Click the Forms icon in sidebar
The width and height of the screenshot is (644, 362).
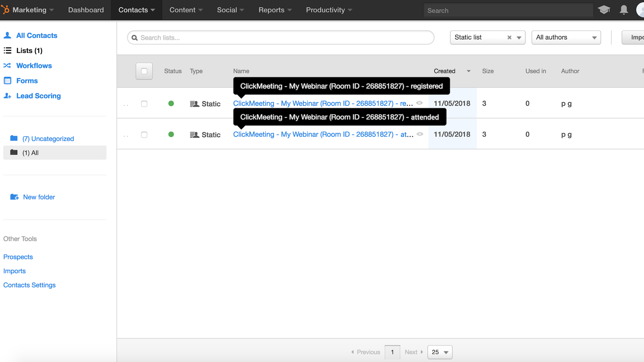click(7, 80)
